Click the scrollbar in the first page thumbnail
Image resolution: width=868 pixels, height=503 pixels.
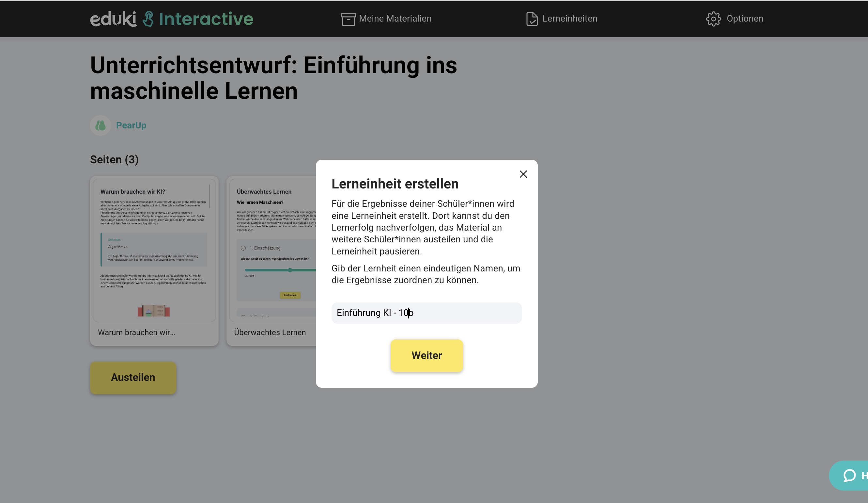209,197
